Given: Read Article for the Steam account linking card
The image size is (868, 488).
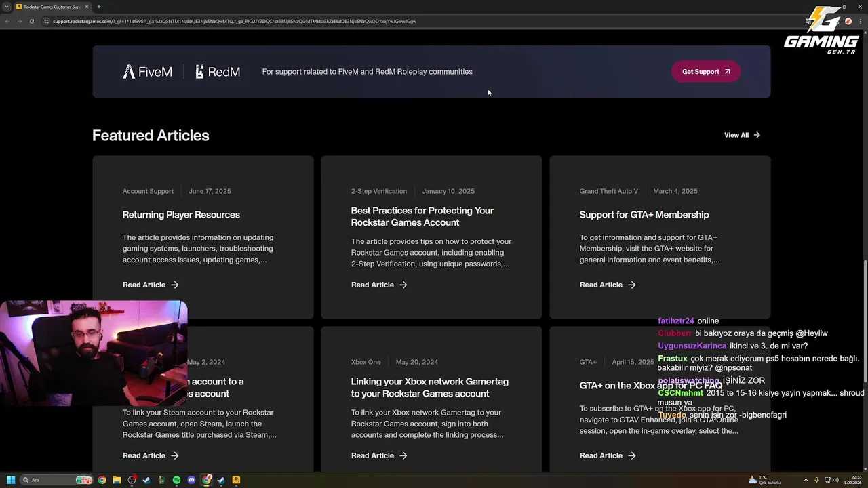Looking at the screenshot, I should coord(151,455).
